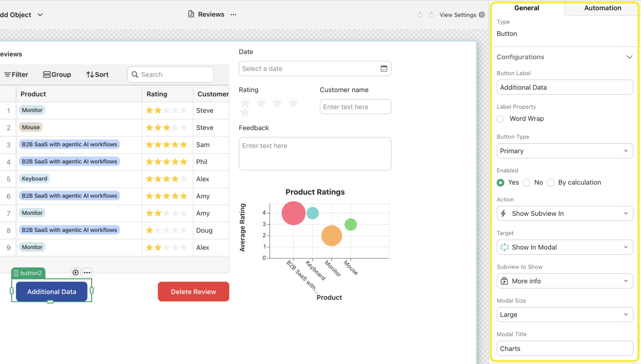Viewport: 641px width, 364px height.
Task: Open the Reviews page ellipsis menu
Action: [x=233, y=15]
